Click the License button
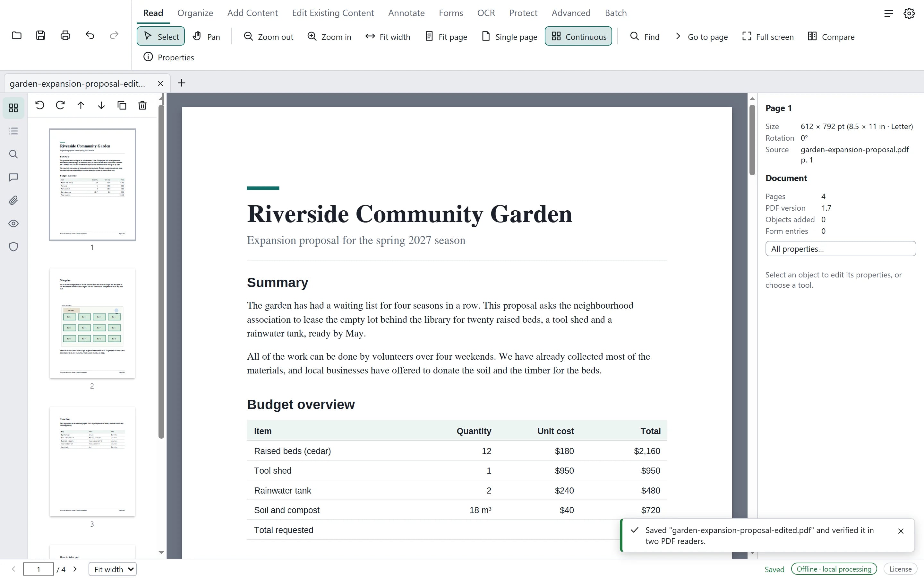The height and width of the screenshot is (578, 924). [x=900, y=569]
